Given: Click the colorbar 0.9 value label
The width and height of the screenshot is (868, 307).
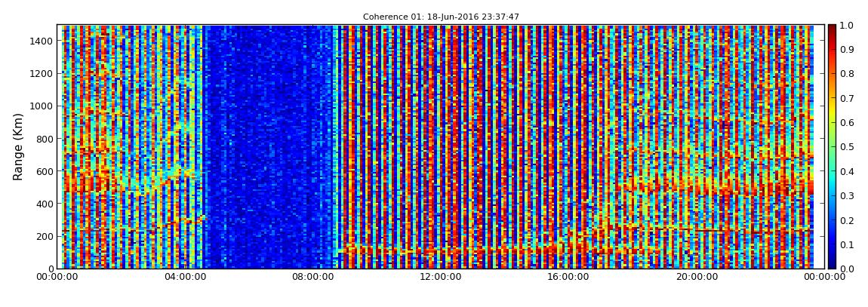Looking at the screenshot, I should pos(846,50).
